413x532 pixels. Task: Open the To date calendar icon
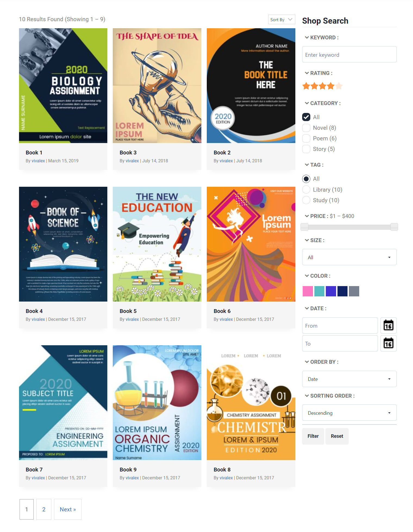tap(388, 343)
